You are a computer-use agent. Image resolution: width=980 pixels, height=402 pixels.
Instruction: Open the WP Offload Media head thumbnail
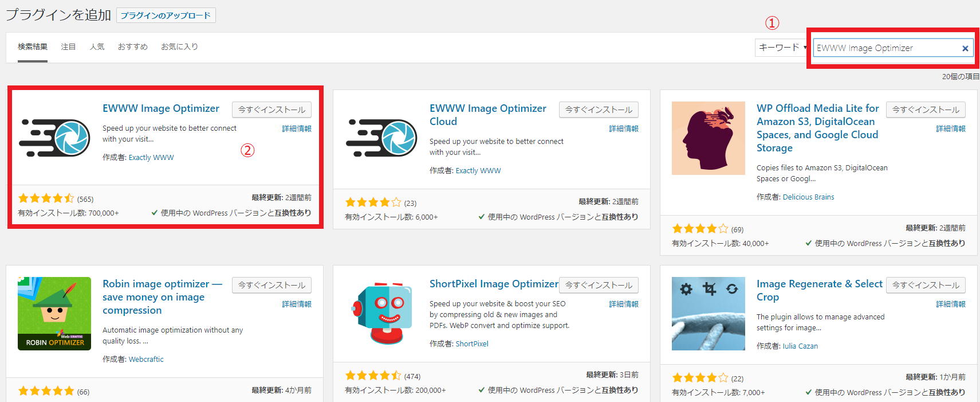(x=708, y=138)
